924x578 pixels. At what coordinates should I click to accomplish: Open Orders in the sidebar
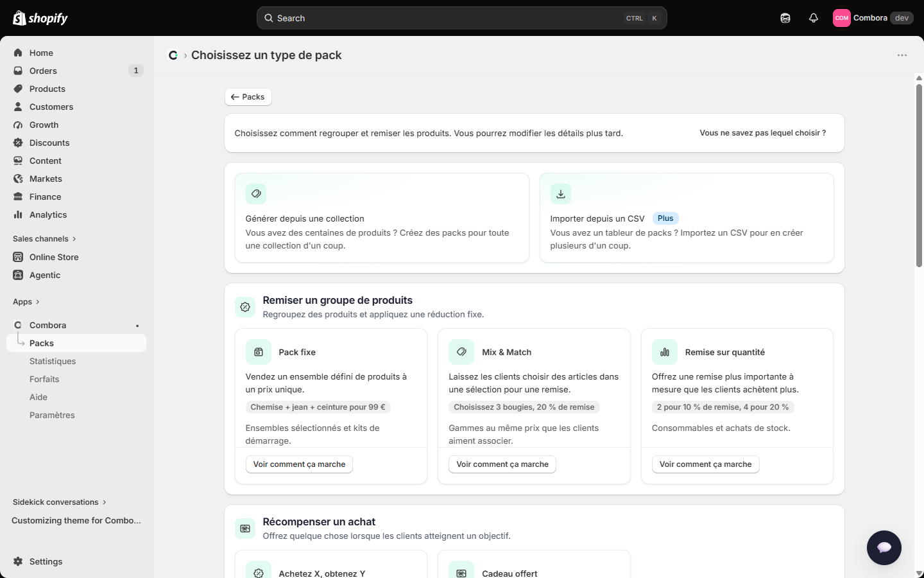(x=76, y=71)
